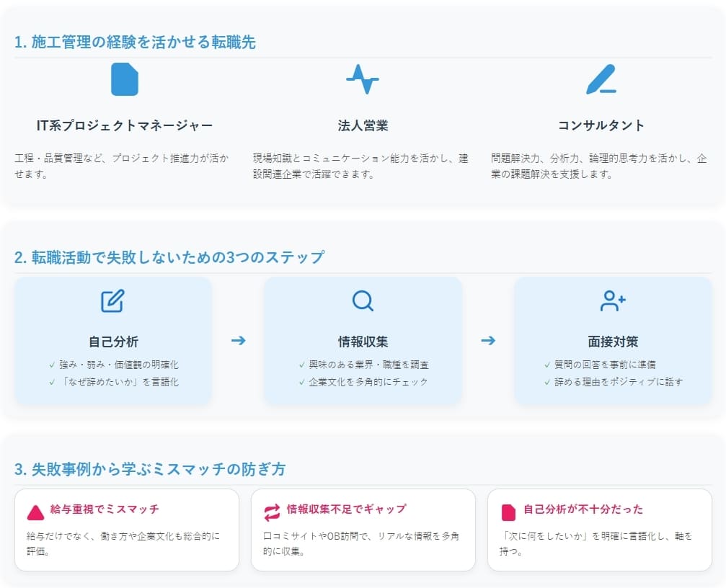Click description starting 口コミサイトやOB訪問で
The image size is (726, 588).
click(x=361, y=543)
